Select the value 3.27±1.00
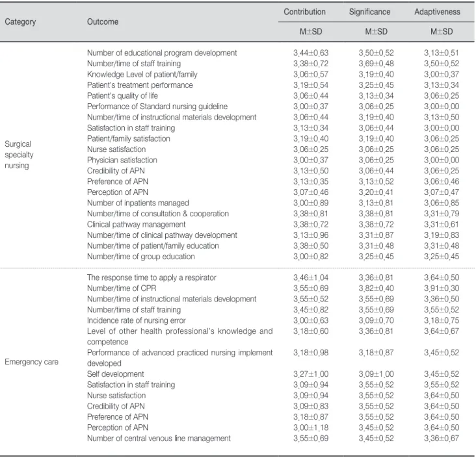This screenshot has height=458, width=476. click(x=311, y=374)
